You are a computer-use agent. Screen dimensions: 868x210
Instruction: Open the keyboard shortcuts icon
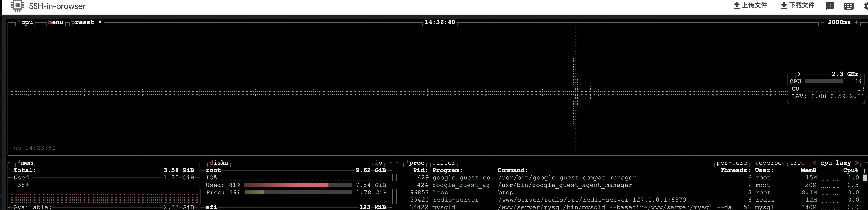pyautogui.click(x=849, y=6)
